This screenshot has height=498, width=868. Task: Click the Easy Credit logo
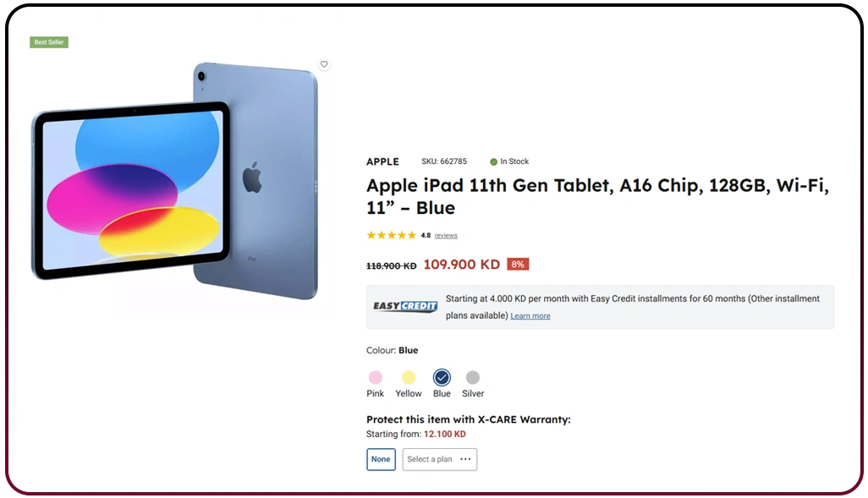click(406, 306)
